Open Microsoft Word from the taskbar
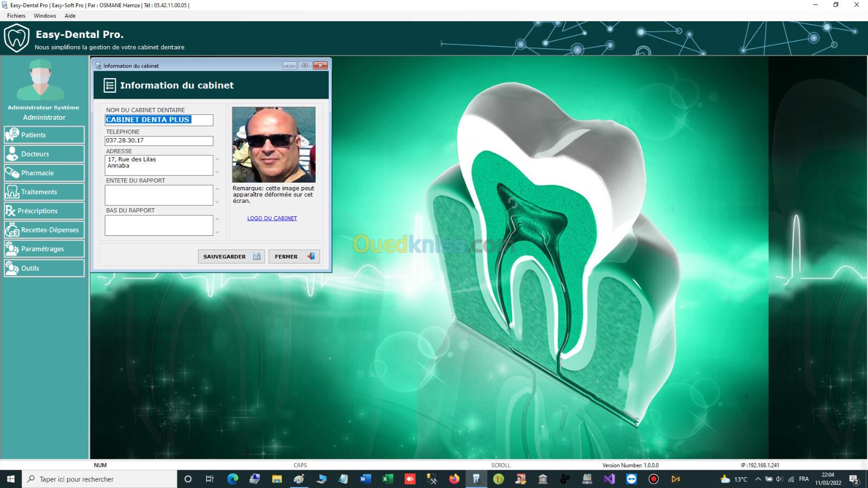The width and height of the screenshot is (868, 488). click(365, 479)
